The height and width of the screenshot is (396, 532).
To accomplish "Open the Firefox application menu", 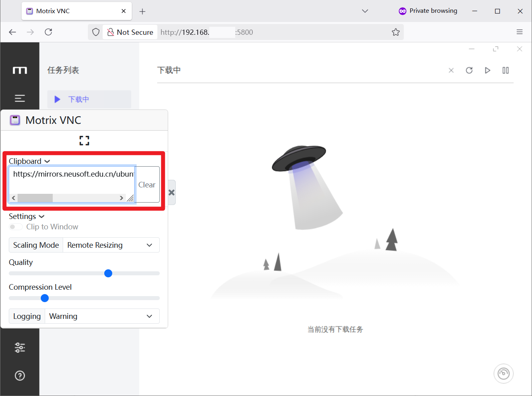I will pos(520,32).
